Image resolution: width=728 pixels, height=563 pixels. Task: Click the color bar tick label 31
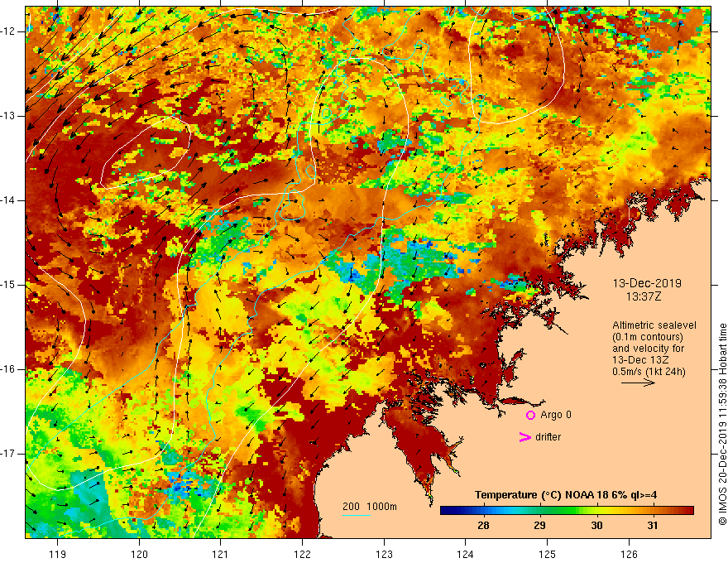click(x=653, y=526)
